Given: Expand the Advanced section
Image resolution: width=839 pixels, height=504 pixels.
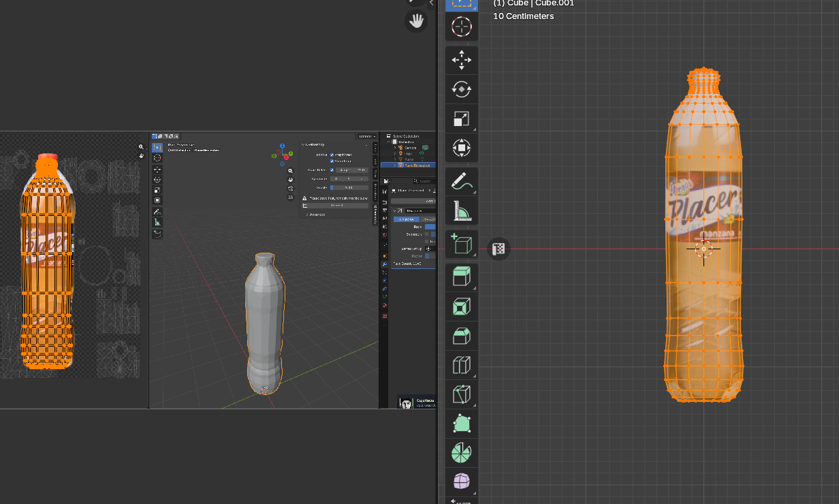Looking at the screenshot, I should pos(317,215).
